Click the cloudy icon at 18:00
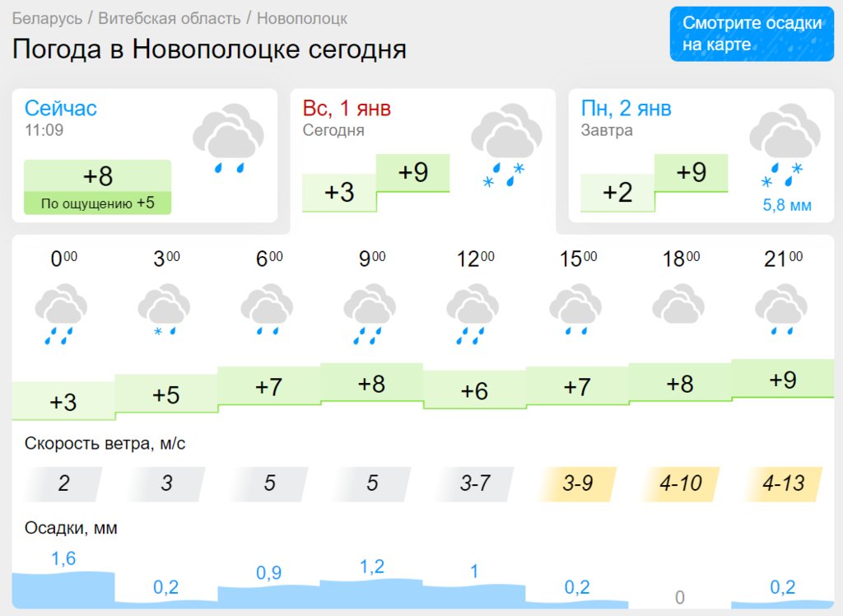The width and height of the screenshot is (843, 616). (678, 305)
